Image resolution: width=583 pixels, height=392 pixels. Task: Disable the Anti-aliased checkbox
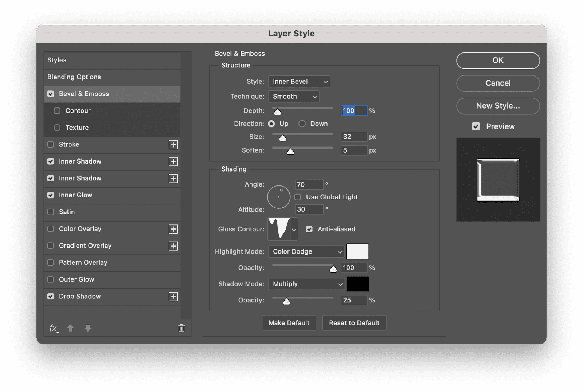[309, 229]
